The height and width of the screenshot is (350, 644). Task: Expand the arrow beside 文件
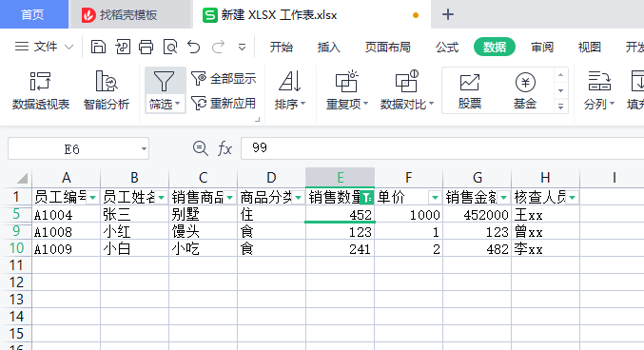(69, 47)
